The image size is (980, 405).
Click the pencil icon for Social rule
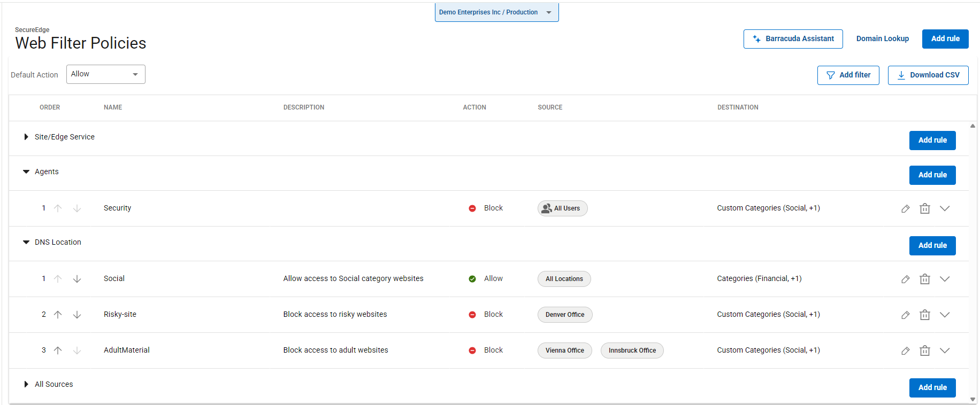coord(905,279)
